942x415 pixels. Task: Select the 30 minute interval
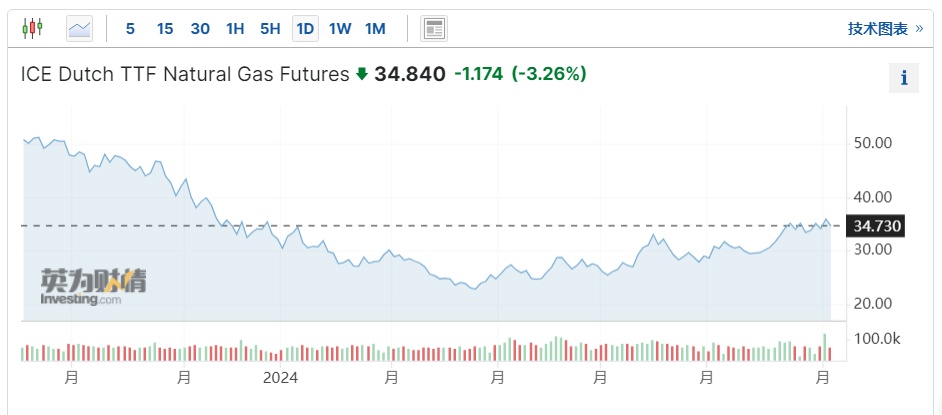(x=200, y=29)
